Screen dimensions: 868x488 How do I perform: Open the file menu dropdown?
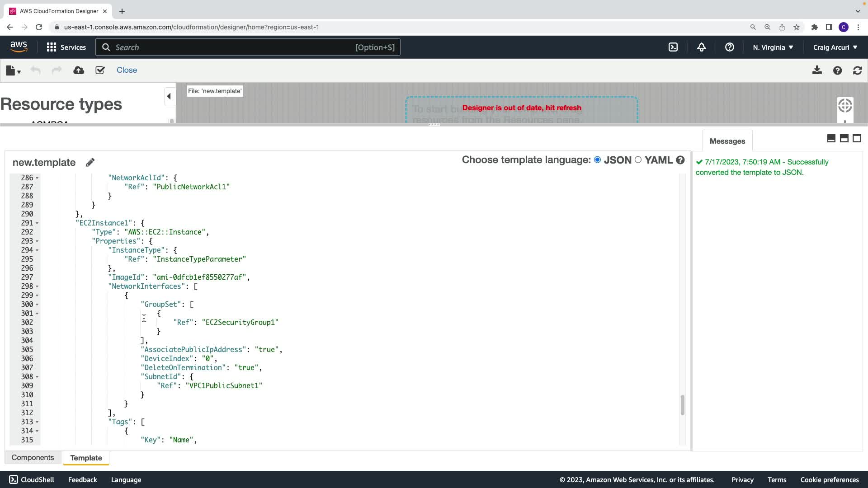coord(13,70)
